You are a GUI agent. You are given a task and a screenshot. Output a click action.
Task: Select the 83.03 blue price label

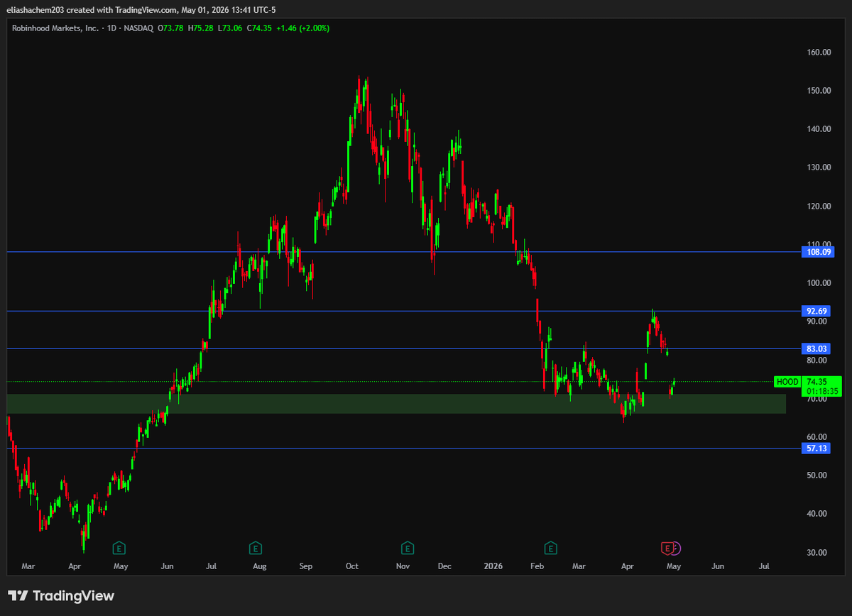point(816,348)
